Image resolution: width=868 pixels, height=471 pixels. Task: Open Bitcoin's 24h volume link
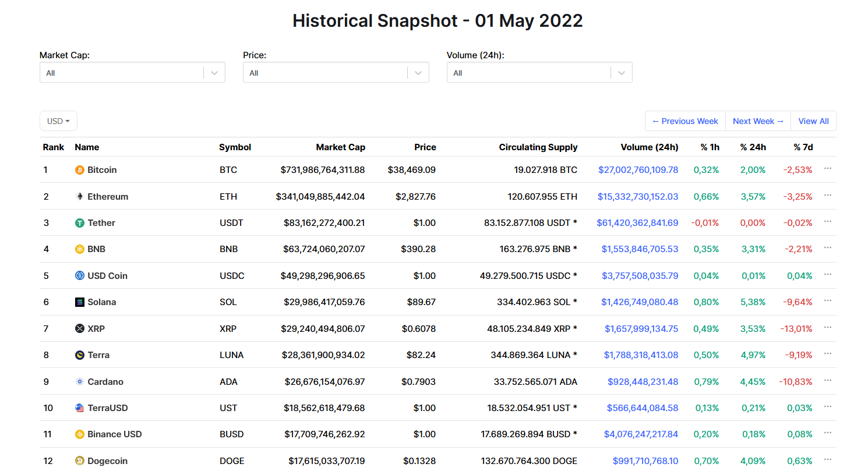[638, 170]
